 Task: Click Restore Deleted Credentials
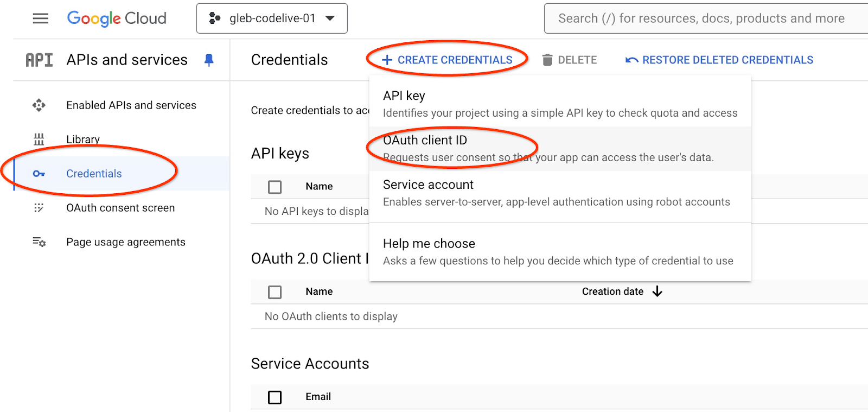[719, 60]
